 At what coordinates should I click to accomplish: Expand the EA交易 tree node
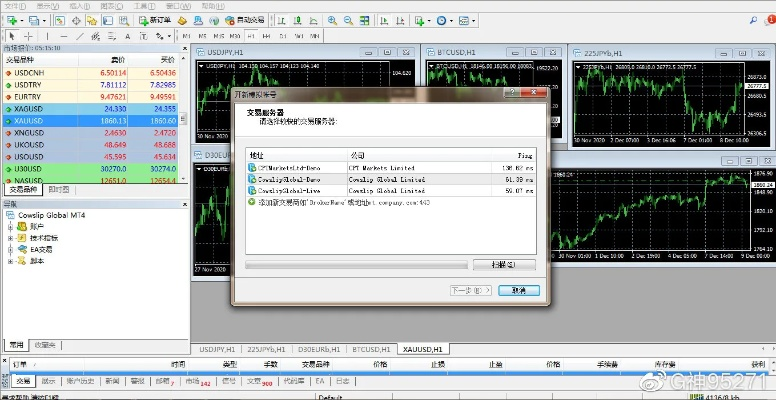pos(10,249)
